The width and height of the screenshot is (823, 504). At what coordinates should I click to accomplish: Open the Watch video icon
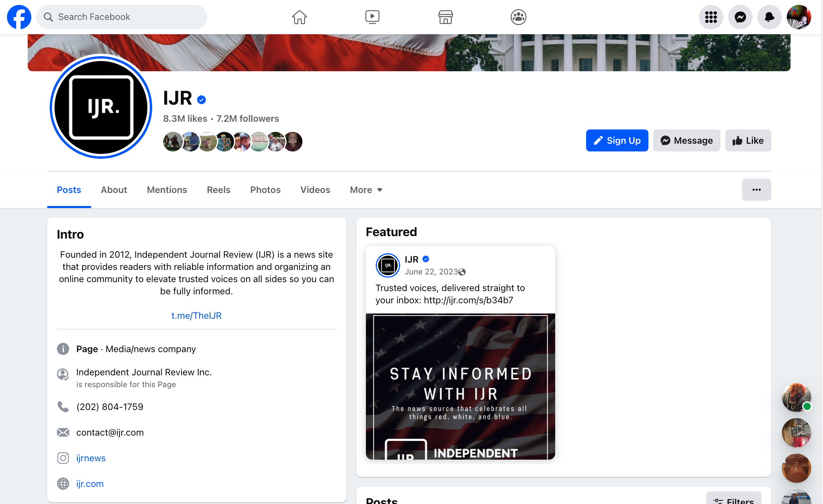pos(372,17)
